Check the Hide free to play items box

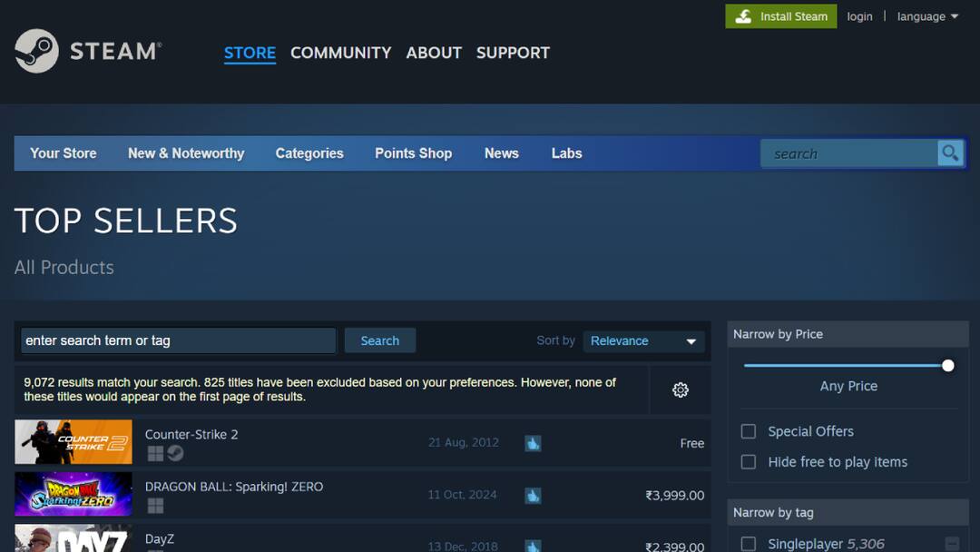(x=749, y=462)
